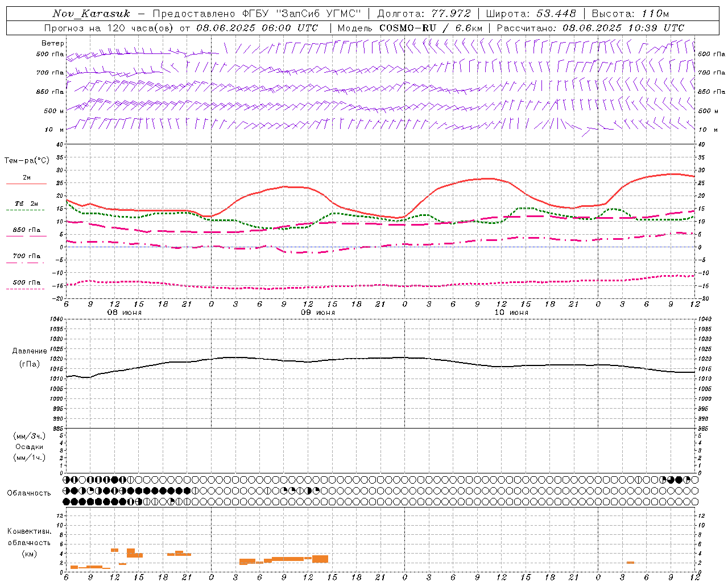Click the Ветер panel label
This screenshot has width=728, height=582.
point(53,43)
